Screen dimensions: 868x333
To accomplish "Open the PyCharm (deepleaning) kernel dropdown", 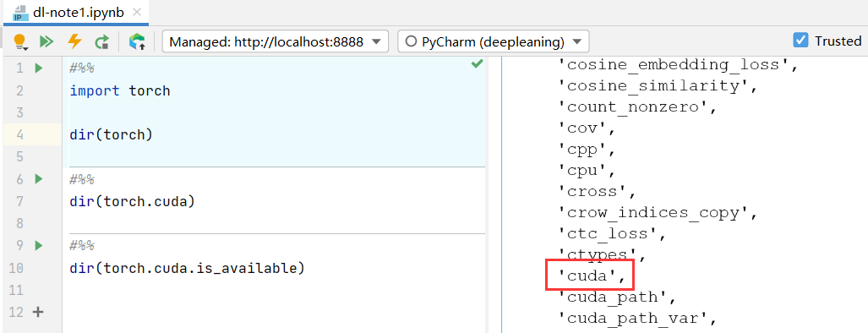I will pyautogui.click(x=494, y=41).
